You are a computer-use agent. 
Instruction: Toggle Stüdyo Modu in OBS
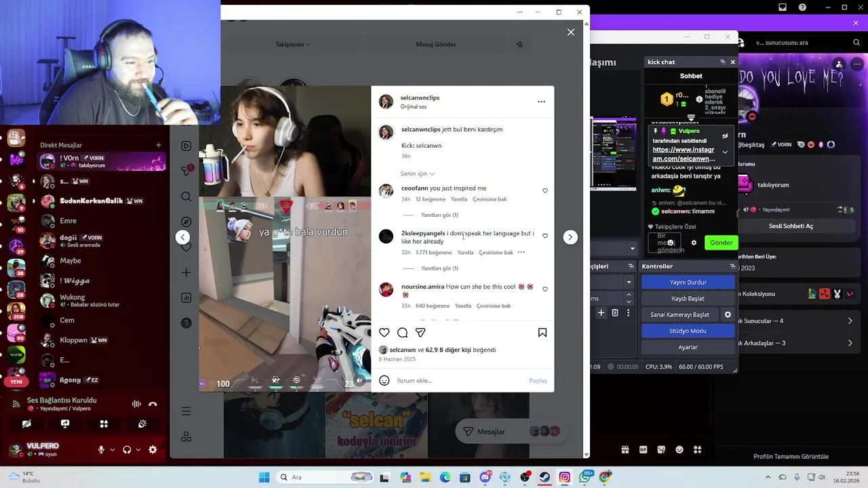point(688,331)
